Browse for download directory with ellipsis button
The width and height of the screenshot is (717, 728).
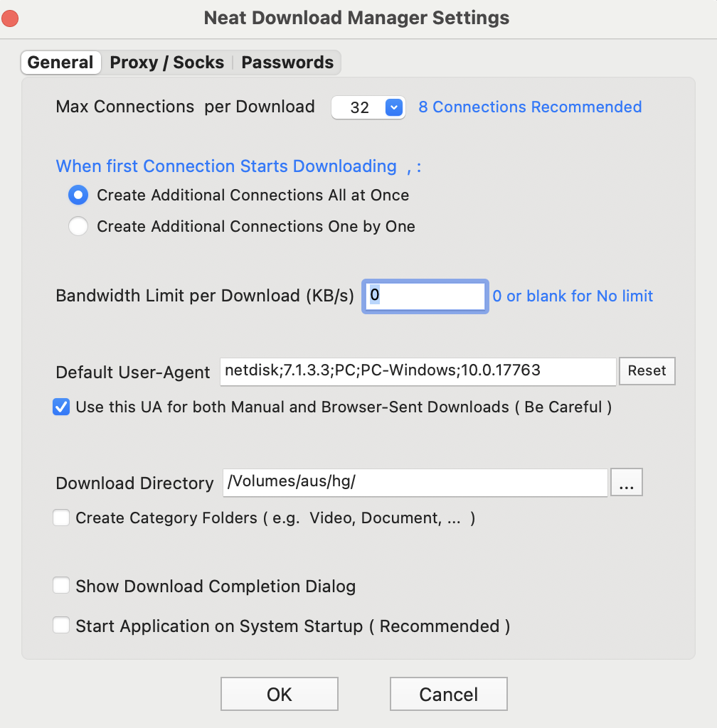[627, 482]
